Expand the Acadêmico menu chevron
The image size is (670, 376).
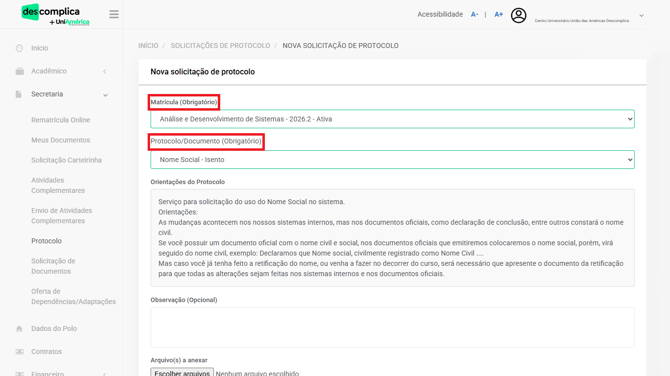pyautogui.click(x=105, y=71)
